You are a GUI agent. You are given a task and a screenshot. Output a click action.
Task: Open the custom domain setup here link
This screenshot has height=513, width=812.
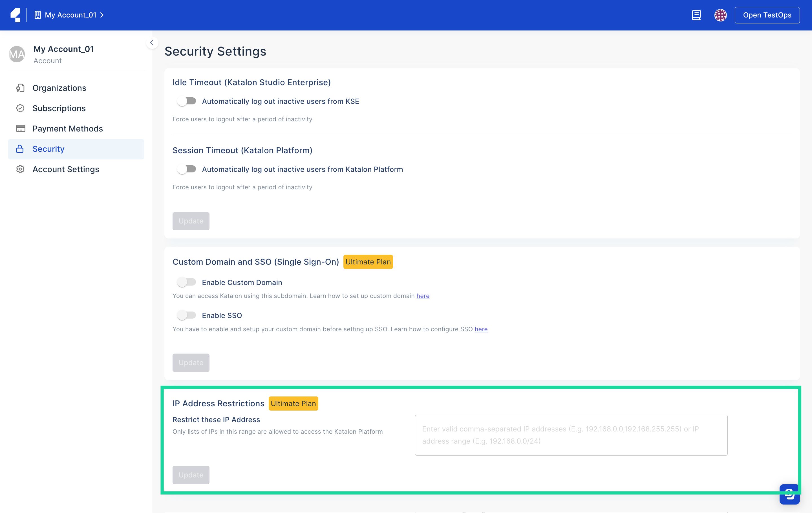coord(423,296)
